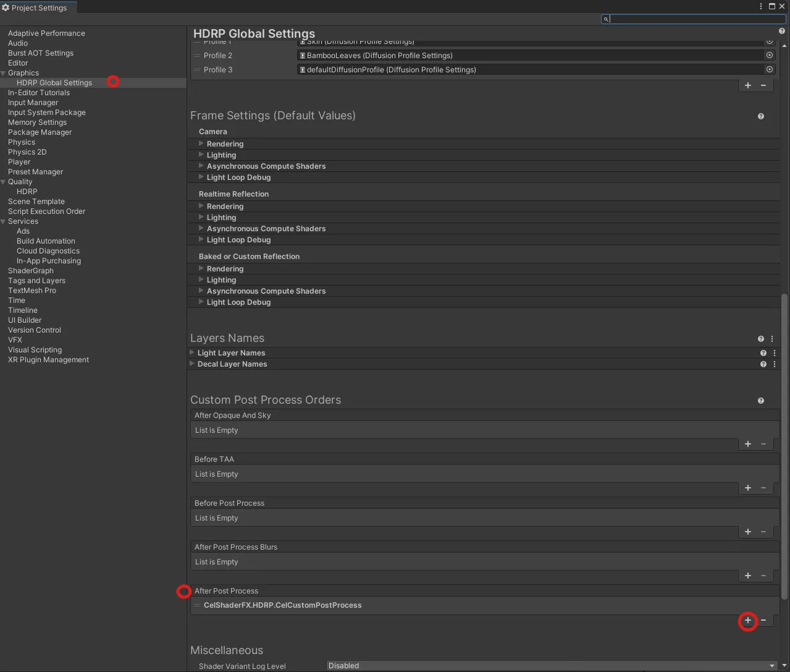Remove CelCustomPostProcess from After Post Process list
The height and width of the screenshot is (672, 790).
click(x=763, y=620)
